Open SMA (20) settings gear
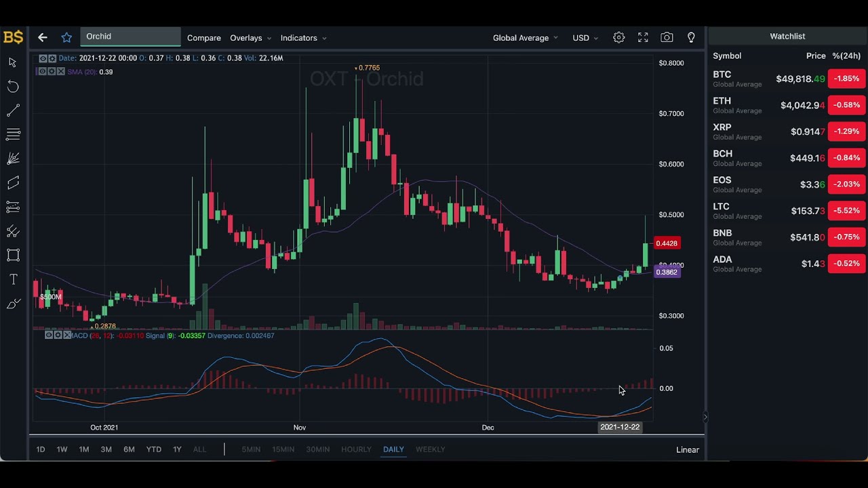 pos(52,71)
